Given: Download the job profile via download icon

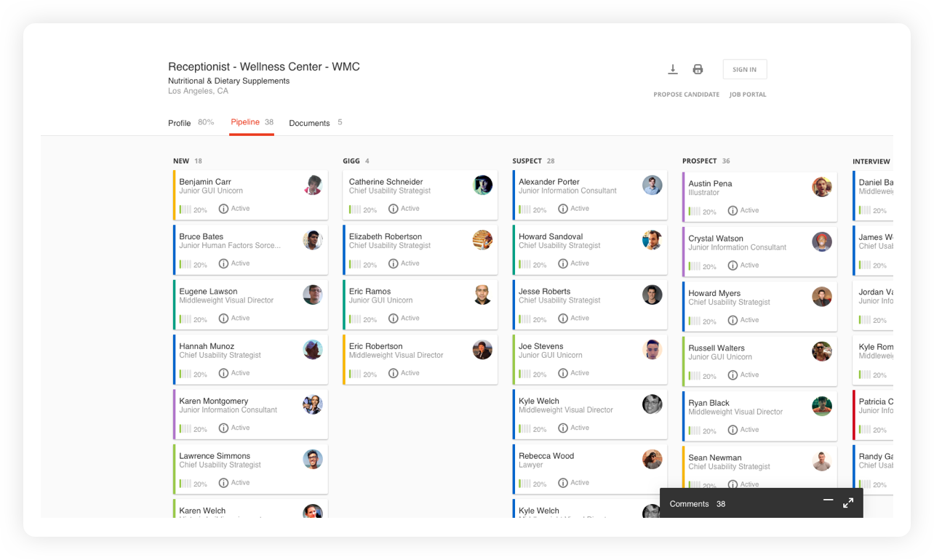Looking at the screenshot, I should (673, 69).
